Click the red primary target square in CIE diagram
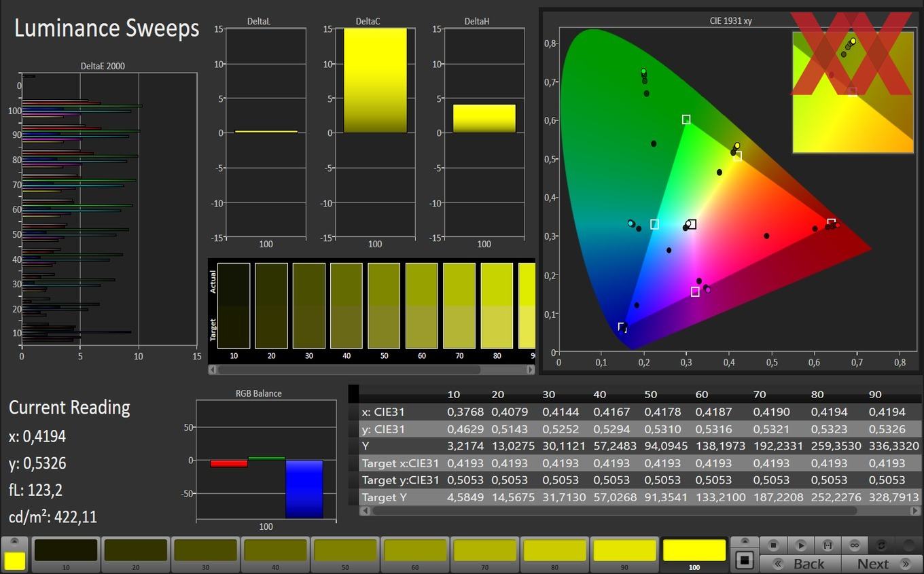The height and width of the screenshot is (574, 924). pos(831,223)
